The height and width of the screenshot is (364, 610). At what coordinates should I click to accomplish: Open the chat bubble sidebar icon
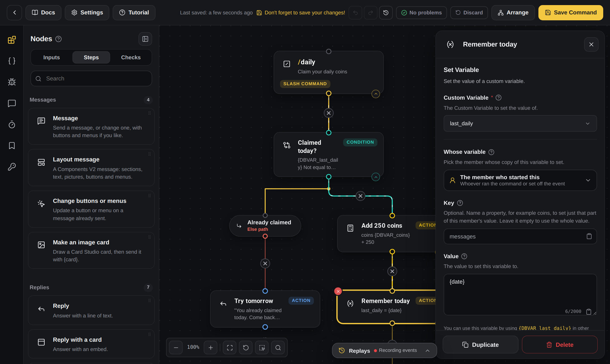pyautogui.click(x=12, y=103)
